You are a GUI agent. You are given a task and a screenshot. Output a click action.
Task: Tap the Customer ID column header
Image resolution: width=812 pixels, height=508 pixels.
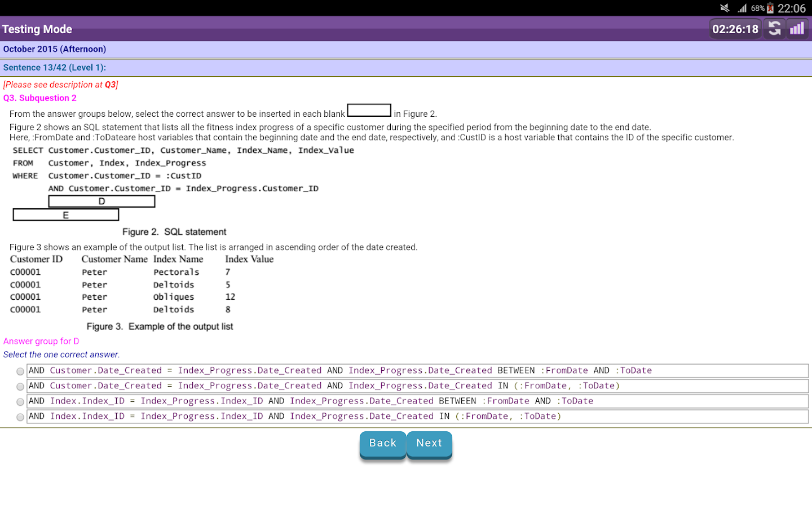(x=36, y=259)
